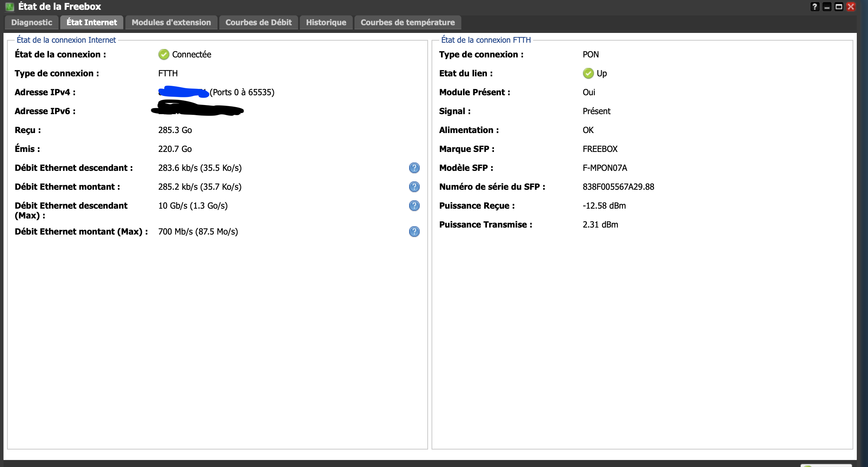Click the Freebox window title icon
This screenshot has width=868, height=467.
9,7
